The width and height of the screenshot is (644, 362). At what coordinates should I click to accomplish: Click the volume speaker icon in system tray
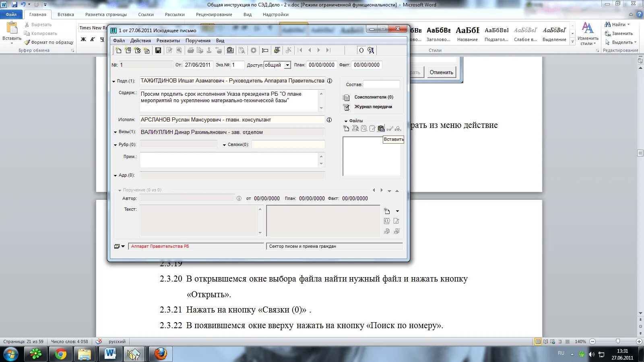click(x=591, y=354)
